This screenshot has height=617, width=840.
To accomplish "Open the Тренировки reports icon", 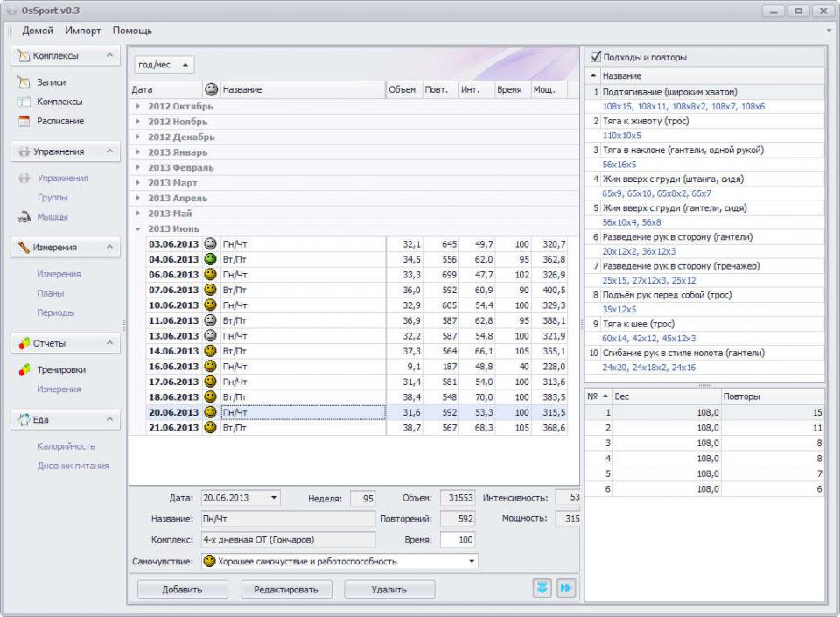I will click(24, 370).
